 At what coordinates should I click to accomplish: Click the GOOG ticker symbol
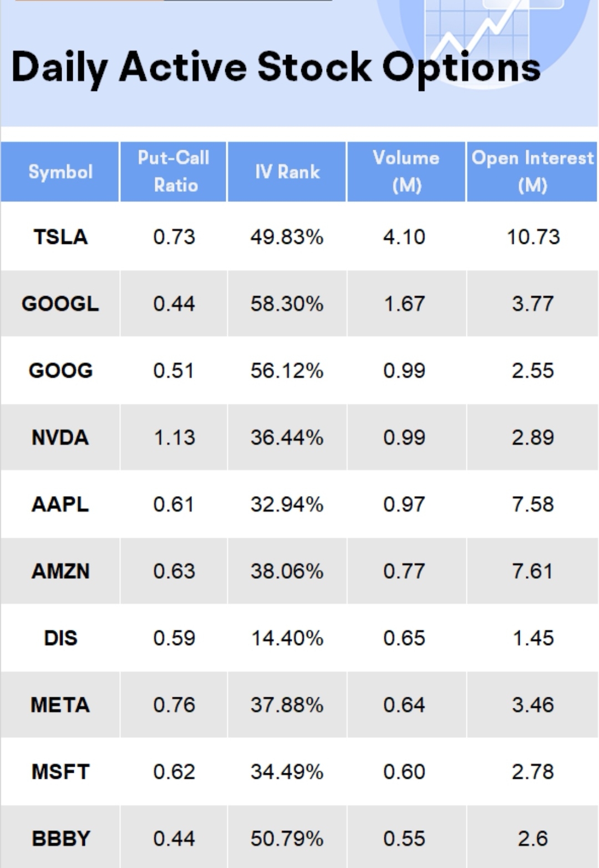60,371
